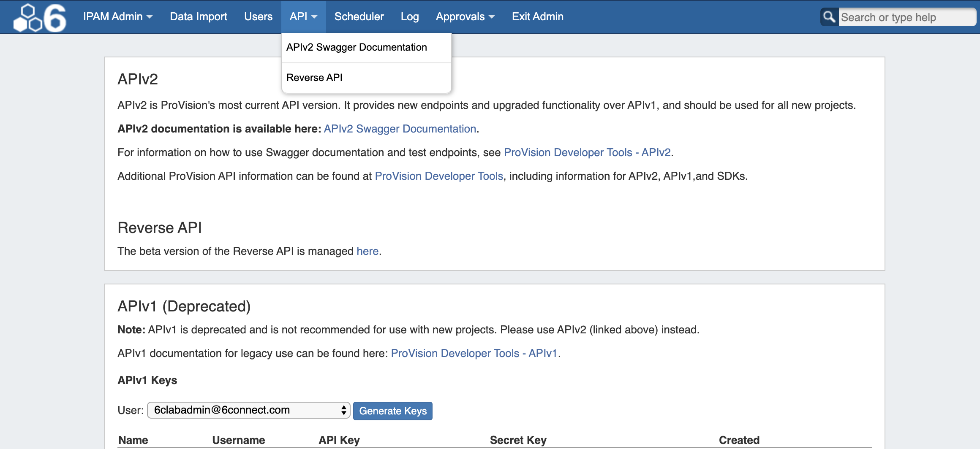
Task: Open the User select dropdown
Action: tap(248, 410)
